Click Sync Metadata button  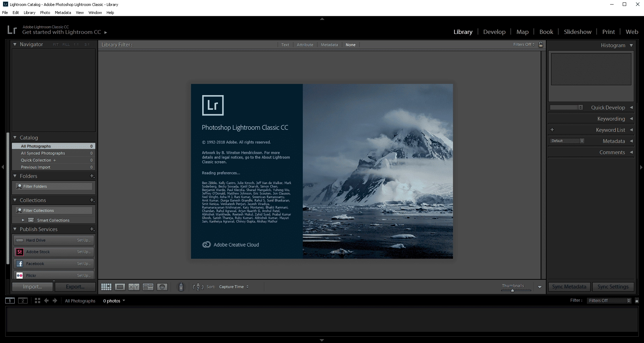[x=569, y=287]
